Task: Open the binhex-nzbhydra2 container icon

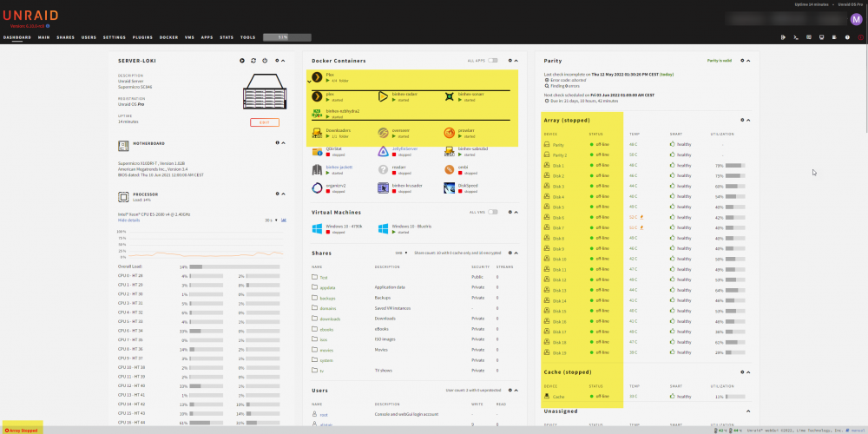Action: [317, 114]
